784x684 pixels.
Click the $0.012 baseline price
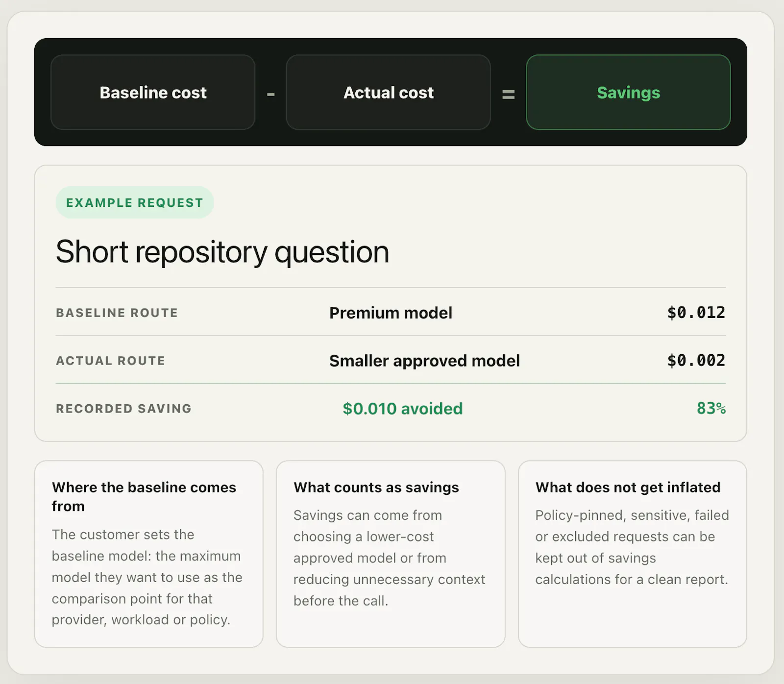[x=696, y=313]
